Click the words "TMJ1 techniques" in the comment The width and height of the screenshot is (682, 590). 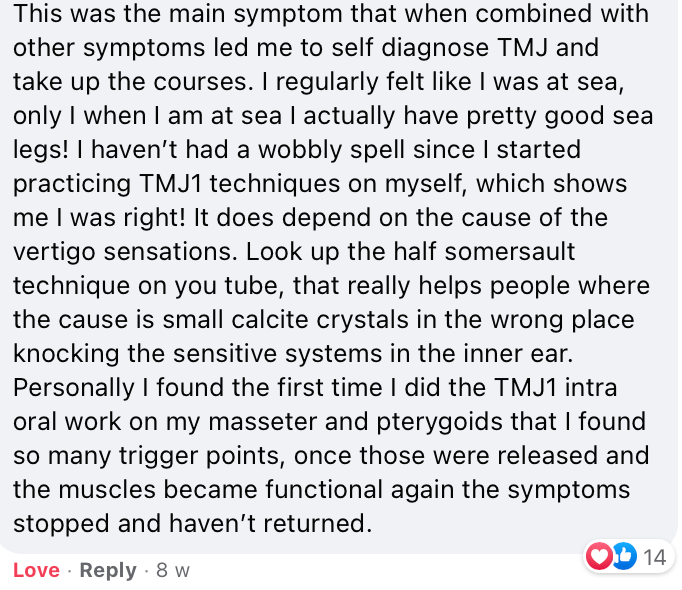pos(240,184)
